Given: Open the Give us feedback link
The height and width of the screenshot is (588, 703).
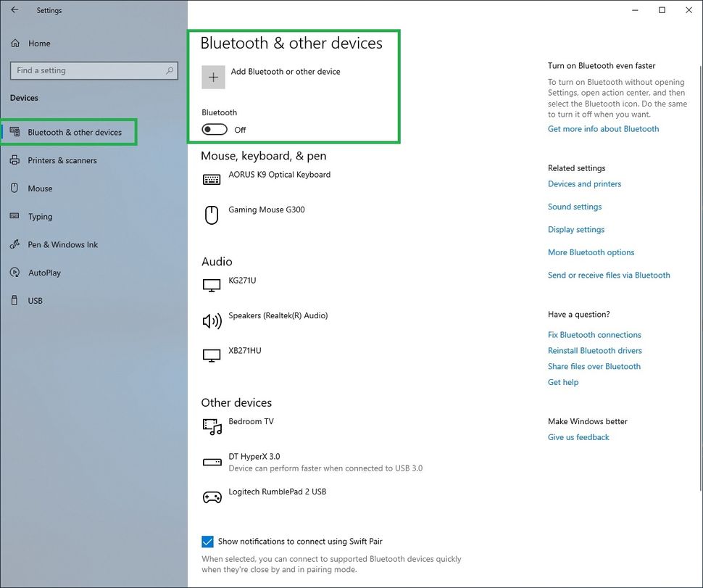Looking at the screenshot, I should [578, 436].
